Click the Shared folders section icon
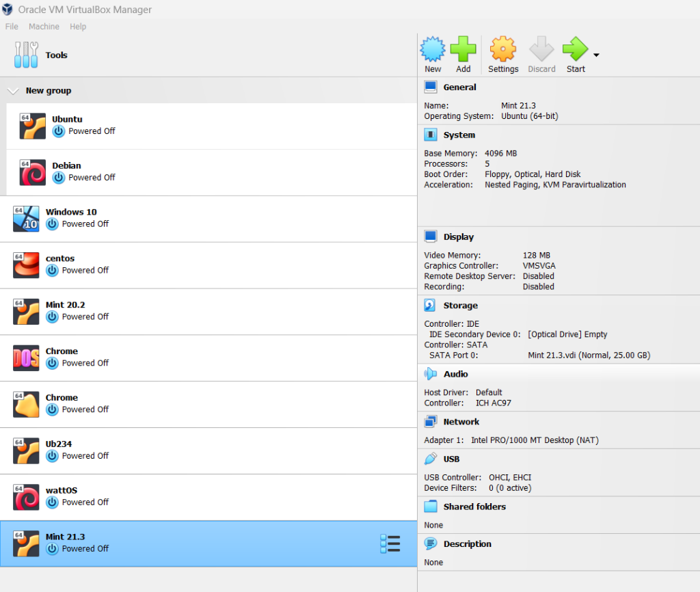The height and width of the screenshot is (592, 700). click(431, 507)
